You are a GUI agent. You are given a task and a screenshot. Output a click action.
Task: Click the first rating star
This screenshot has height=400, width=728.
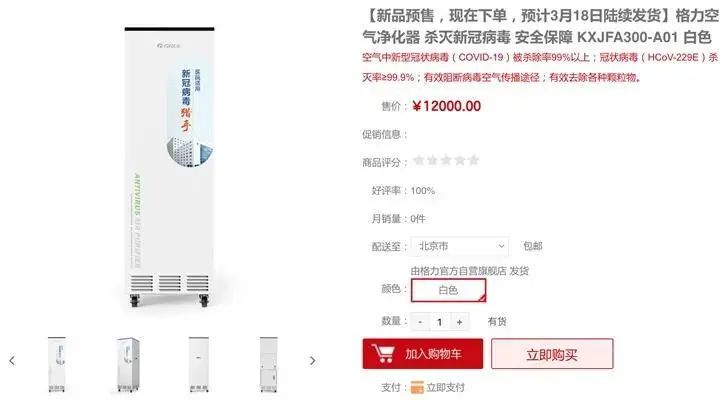pos(419,161)
